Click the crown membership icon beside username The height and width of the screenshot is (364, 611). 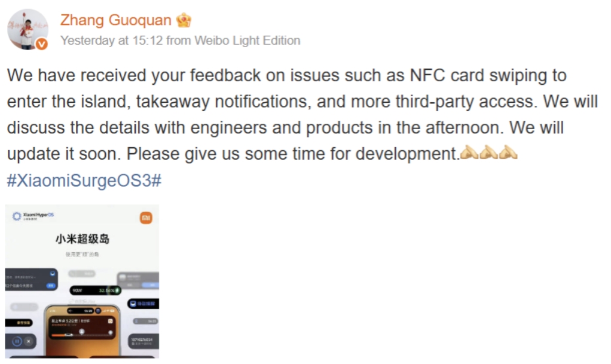click(x=184, y=20)
